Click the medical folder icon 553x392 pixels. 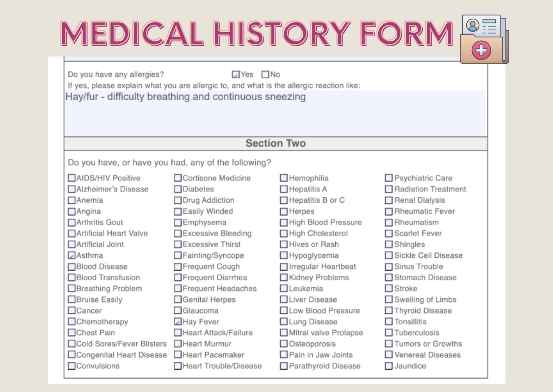click(x=484, y=39)
